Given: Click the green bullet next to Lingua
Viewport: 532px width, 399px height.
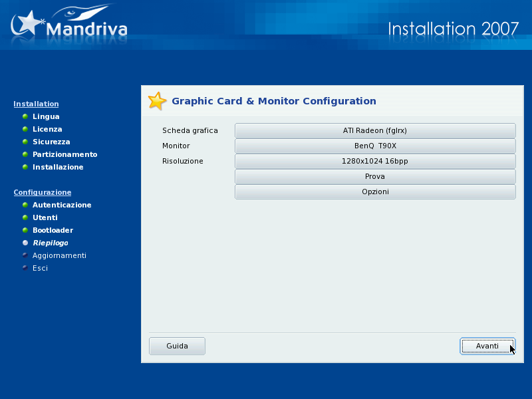Looking at the screenshot, I should tap(25, 116).
